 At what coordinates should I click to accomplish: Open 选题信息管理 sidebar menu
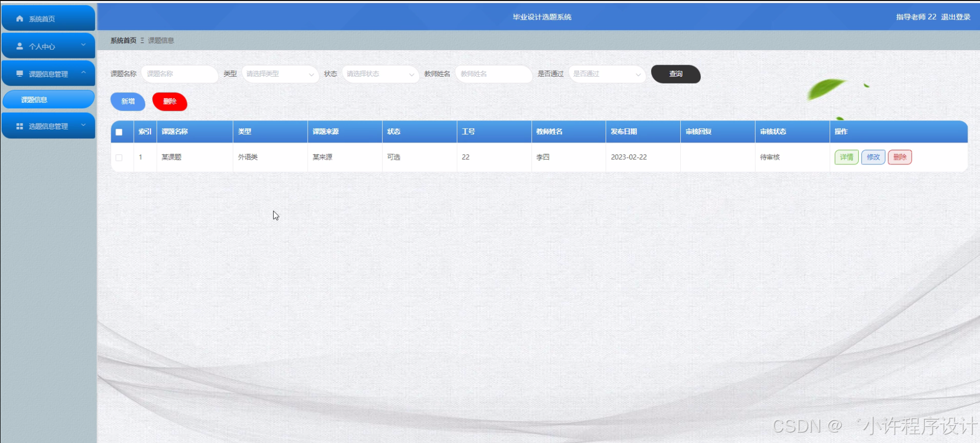pyautogui.click(x=49, y=126)
